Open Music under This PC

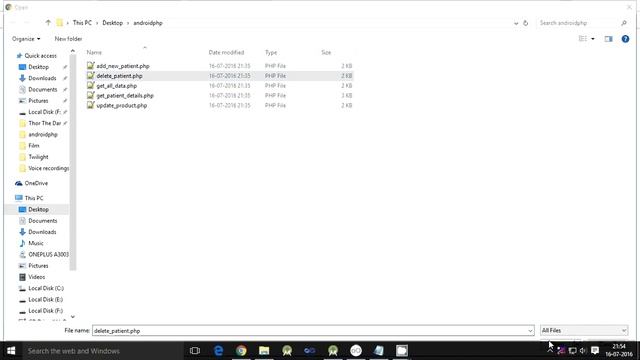click(x=36, y=243)
